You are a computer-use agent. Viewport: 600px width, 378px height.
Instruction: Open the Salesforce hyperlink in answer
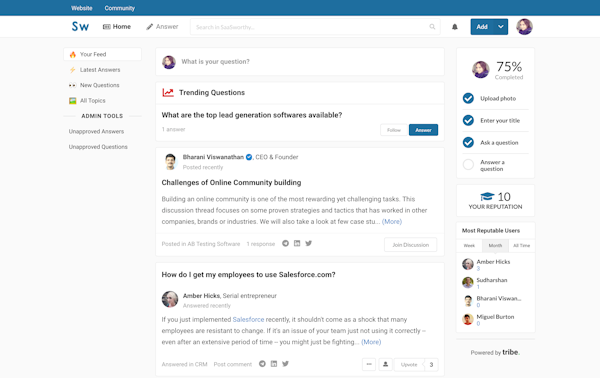click(248, 319)
